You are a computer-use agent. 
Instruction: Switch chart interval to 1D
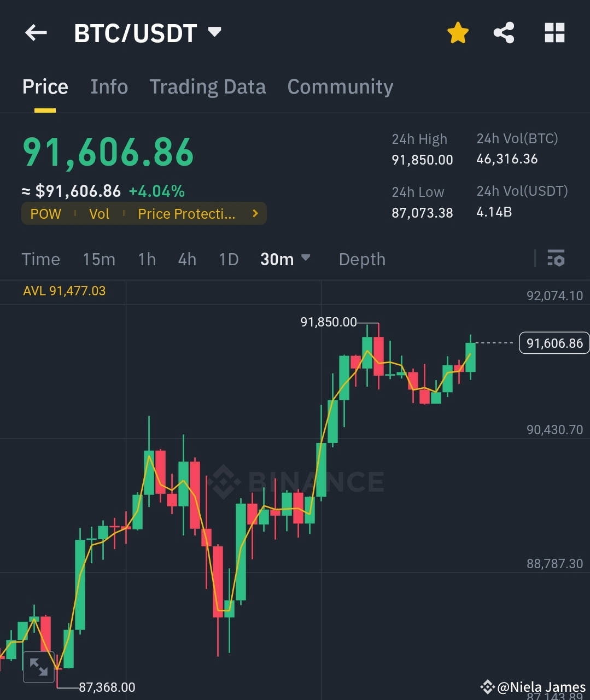pos(229,259)
